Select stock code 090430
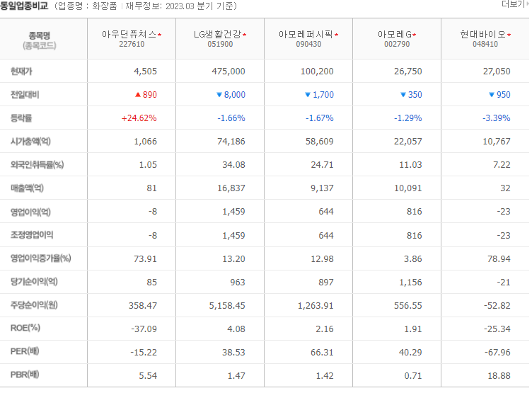 click(308, 44)
